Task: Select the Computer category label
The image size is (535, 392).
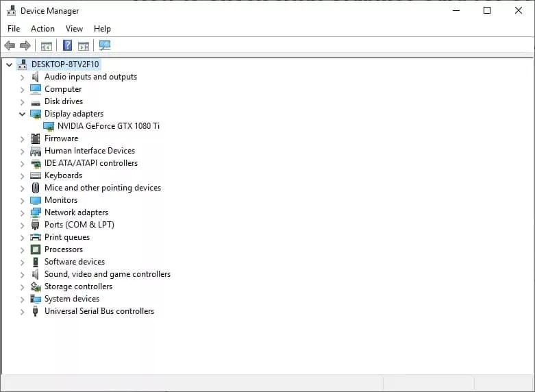Action: point(63,89)
